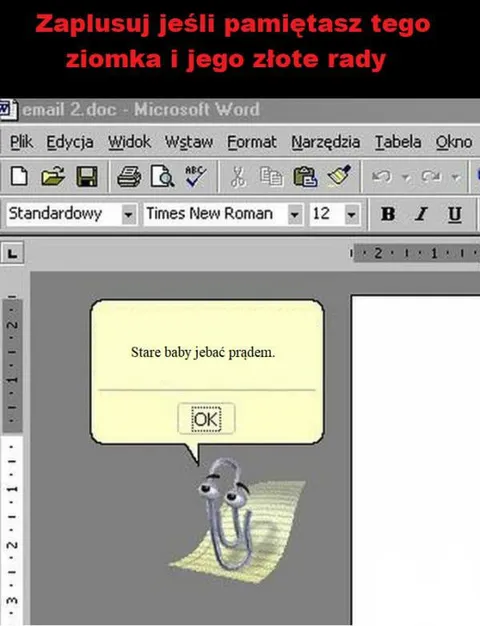Open the Redo history dropdown arrow
This screenshot has width=480, height=626.
tap(456, 177)
